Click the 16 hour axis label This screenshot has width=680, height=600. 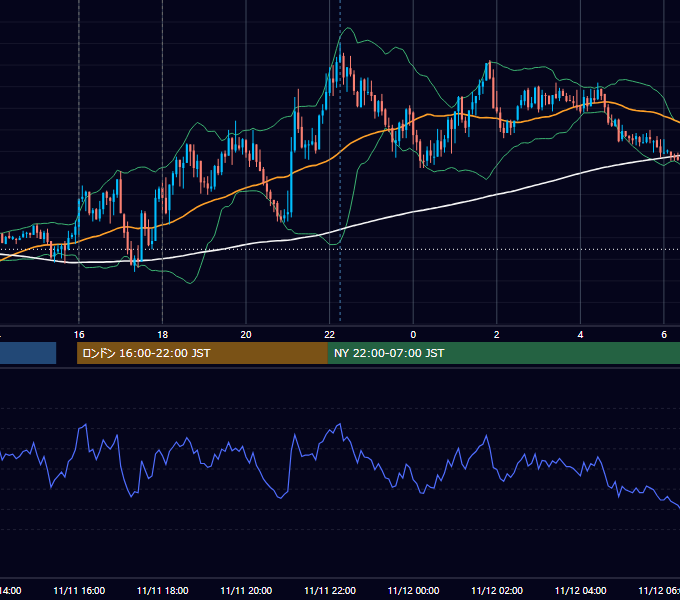[79, 335]
